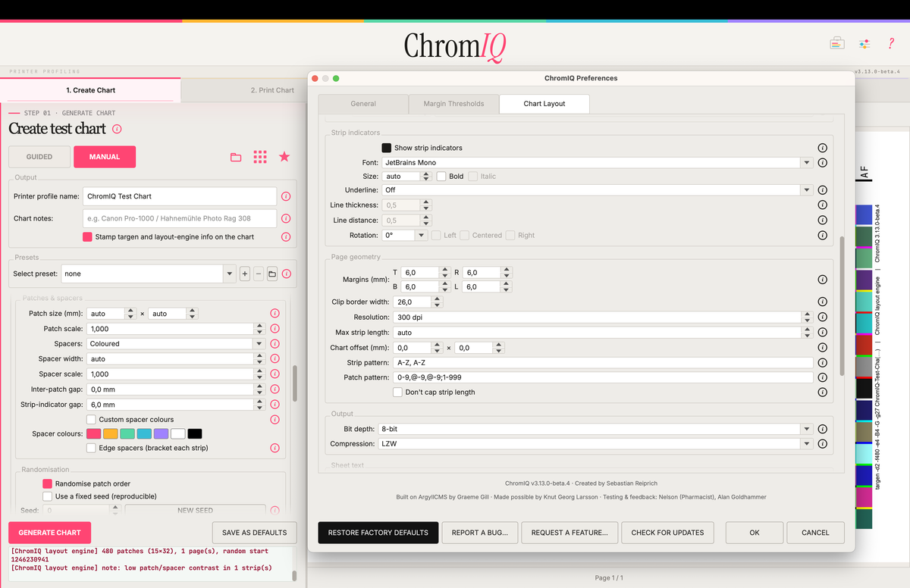This screenshot has width=910, height=588.
Task: Enable Edge spacers checkbox
Action: point(91,449)
